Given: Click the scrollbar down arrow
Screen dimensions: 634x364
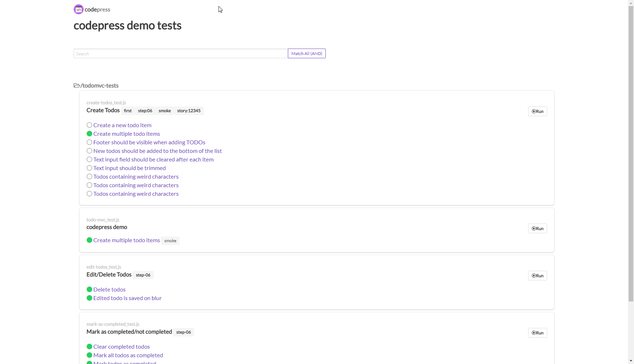Looking at the screenshot, I should pos(631,361).
